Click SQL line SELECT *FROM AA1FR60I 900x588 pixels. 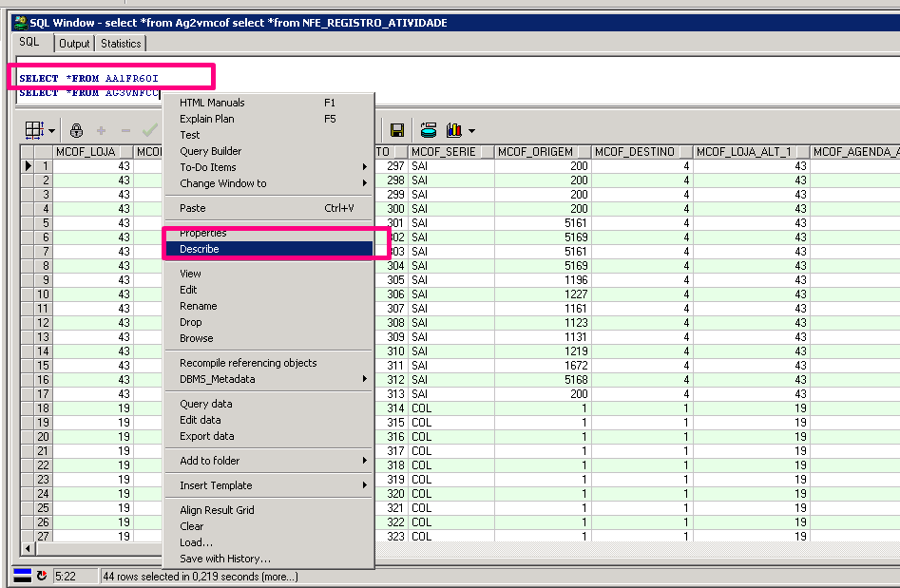pyautogui.click(x=88, y=78)
